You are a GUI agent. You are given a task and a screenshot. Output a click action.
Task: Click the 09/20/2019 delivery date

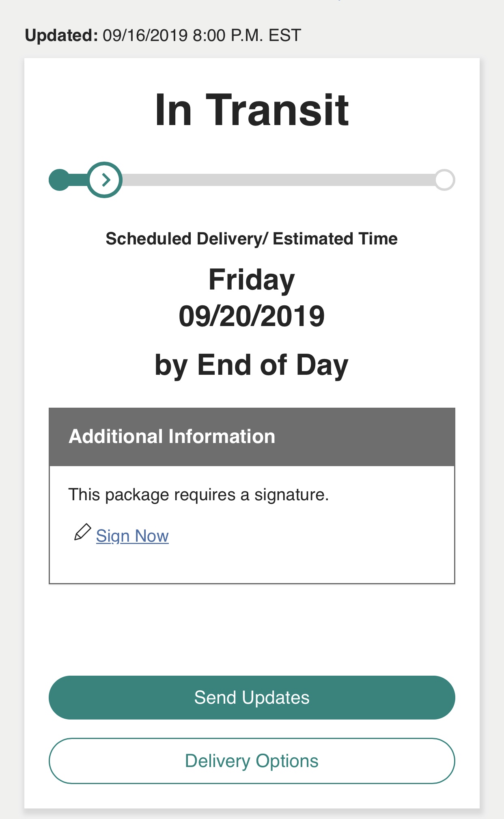pyautogui.click(x=252, y=316)
